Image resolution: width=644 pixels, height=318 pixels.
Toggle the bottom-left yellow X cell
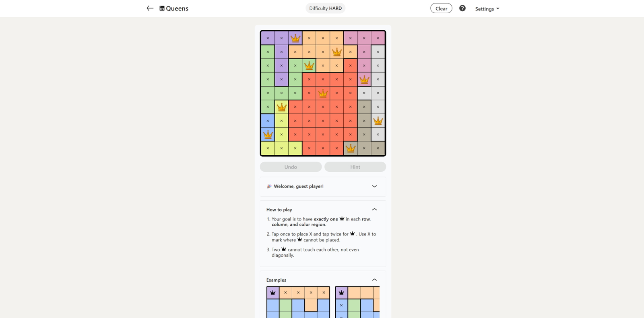(x=268, y=148)
